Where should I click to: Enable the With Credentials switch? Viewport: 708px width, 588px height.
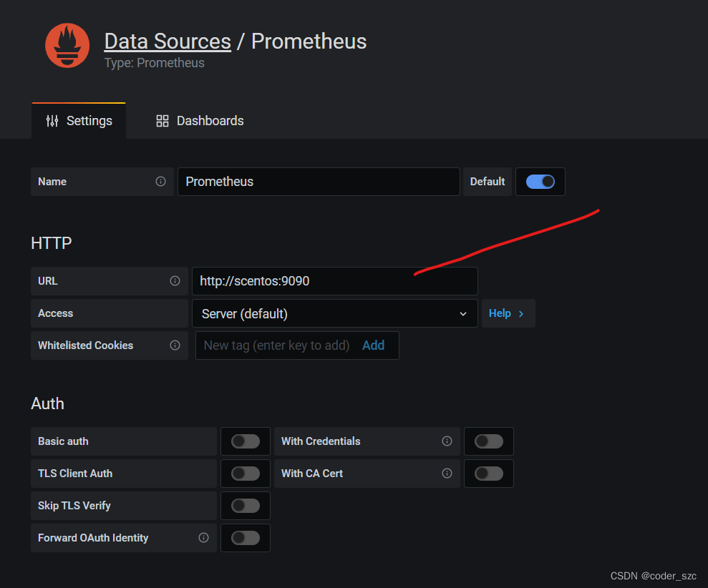[488, 441]
